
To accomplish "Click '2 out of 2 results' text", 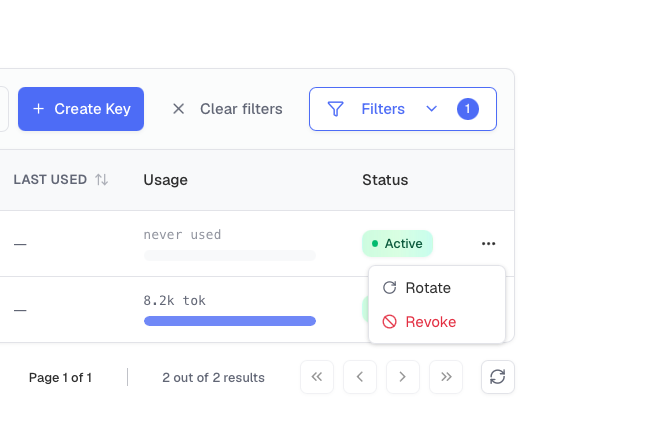I will (213, 378).
